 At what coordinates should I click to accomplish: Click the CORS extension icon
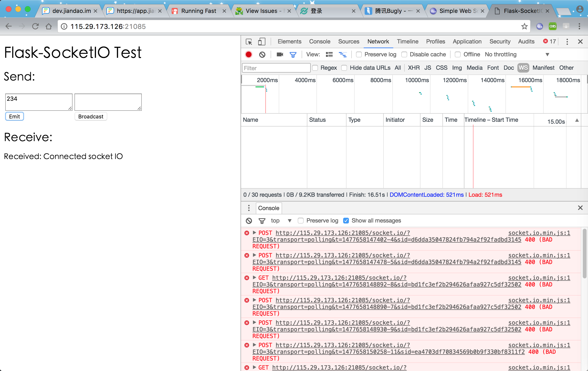553,26
